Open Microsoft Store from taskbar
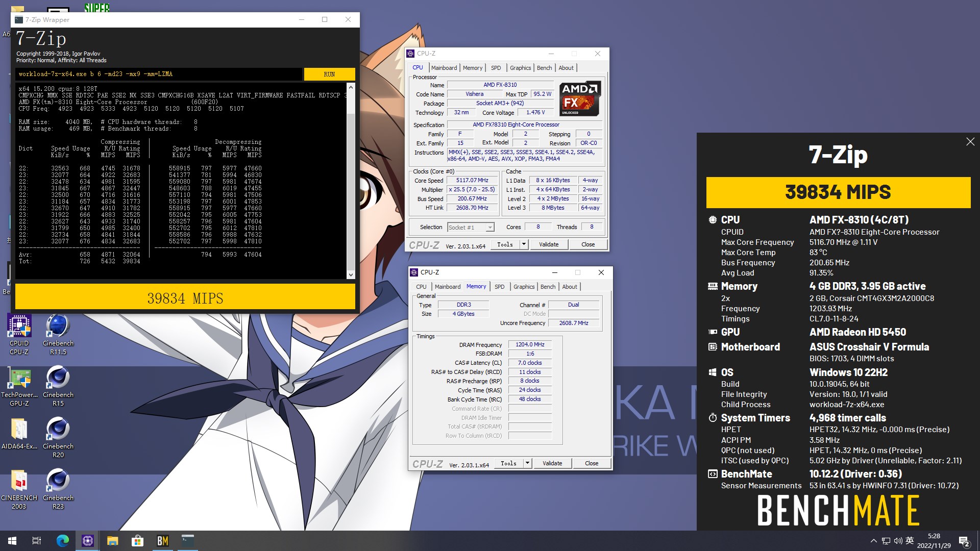 (x=138, y=541)
